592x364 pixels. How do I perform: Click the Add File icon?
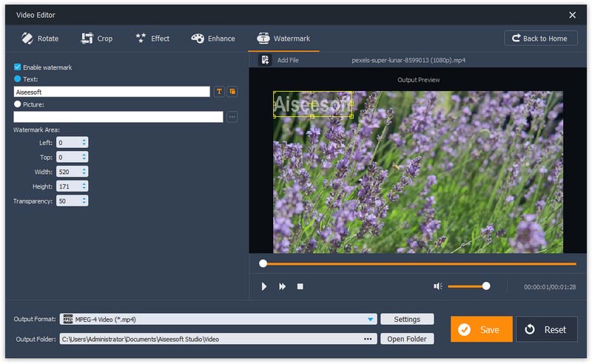[x=266, y=60]
